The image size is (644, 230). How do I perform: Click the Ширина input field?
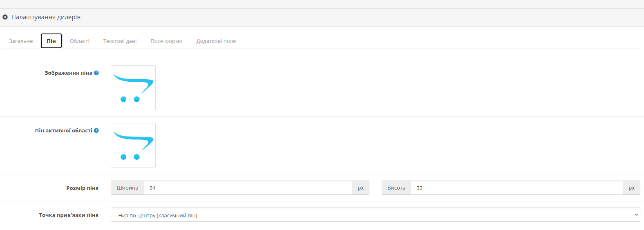248,188
